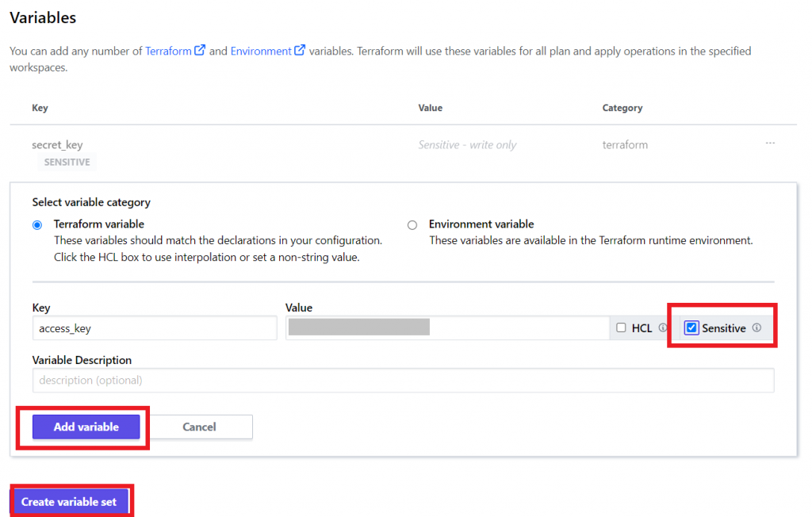The image size is (812, 517).
Task: Click the info icon next to Sensitive
Action: tap(757, 327)
